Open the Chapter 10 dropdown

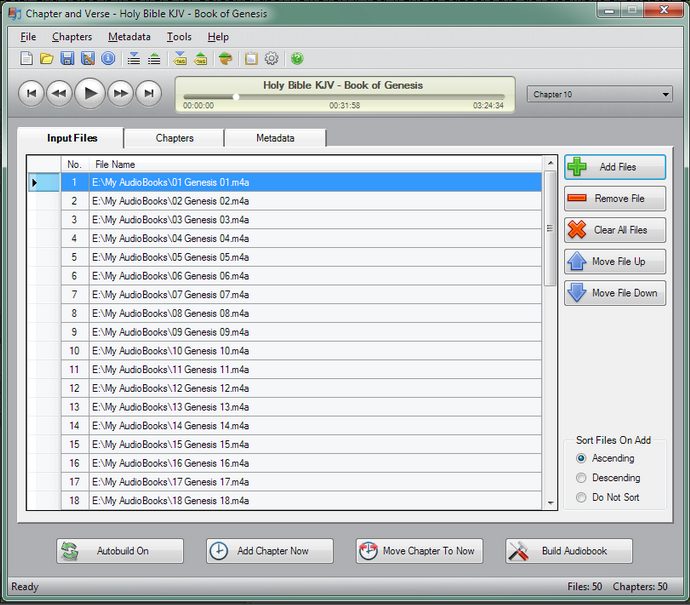(x=600, y=95)
